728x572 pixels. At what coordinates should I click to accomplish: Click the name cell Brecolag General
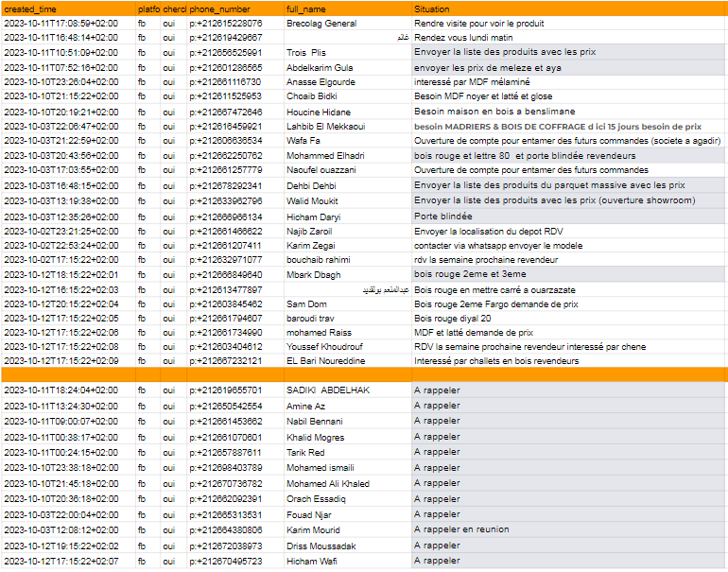(348, 24)
